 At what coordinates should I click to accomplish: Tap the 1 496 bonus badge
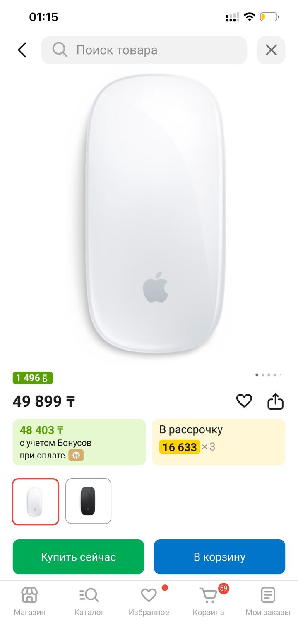(x=33, y=378)
